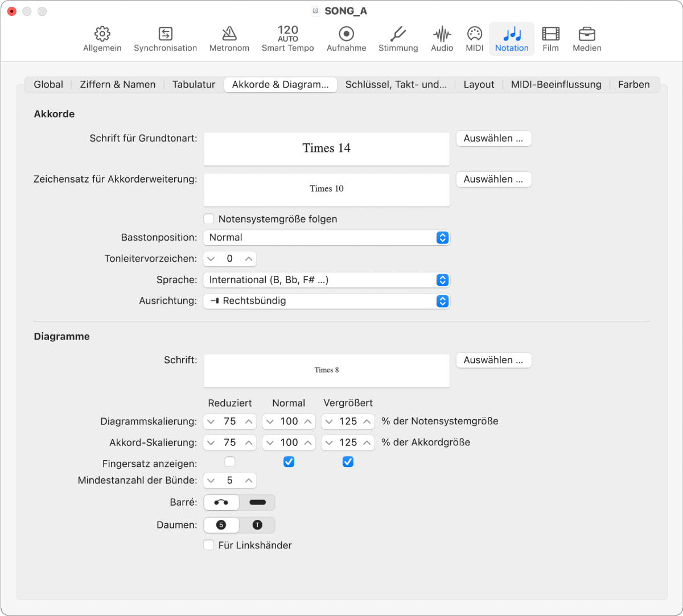Screen dimensions: 683x616
Task: Select the curved Barré style option
Action: point(221,502)
